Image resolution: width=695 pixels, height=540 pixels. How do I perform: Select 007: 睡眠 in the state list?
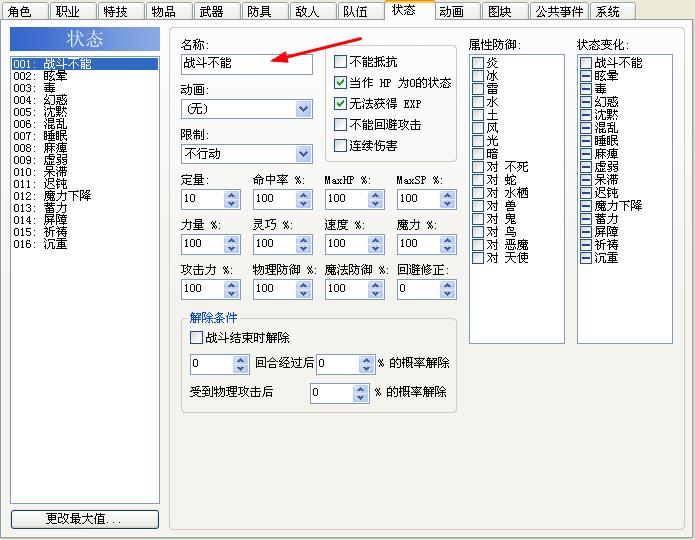coord(85,136)
